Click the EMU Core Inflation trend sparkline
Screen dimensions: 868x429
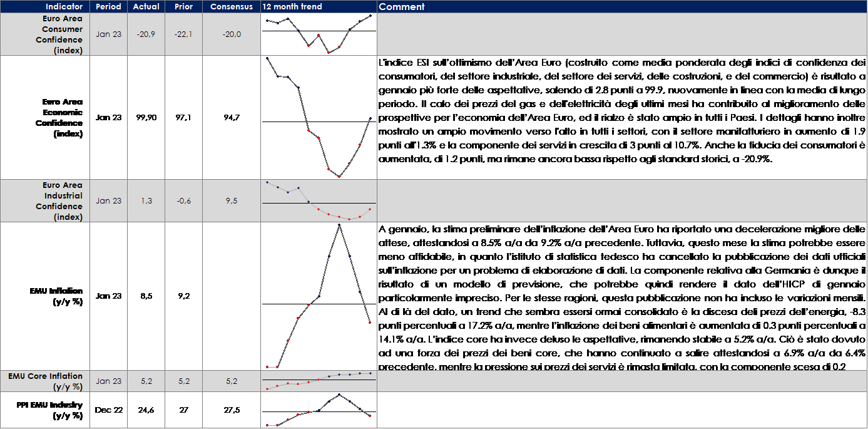point(319,381)
